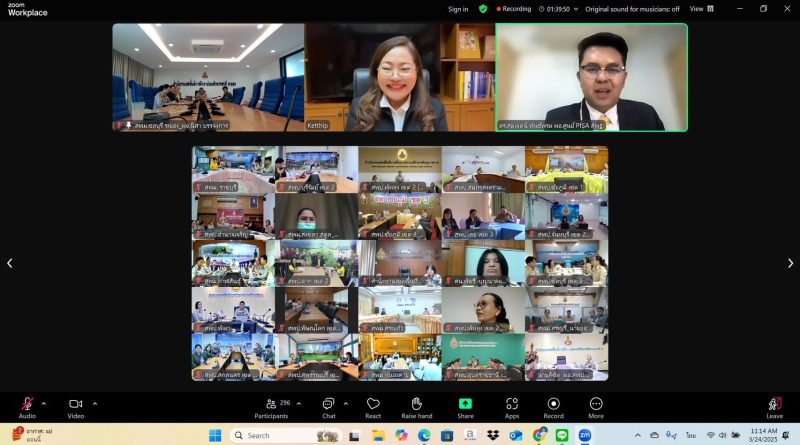Click the green encryption shield icon
The image size is (800, 445).
tap(483, 9)
